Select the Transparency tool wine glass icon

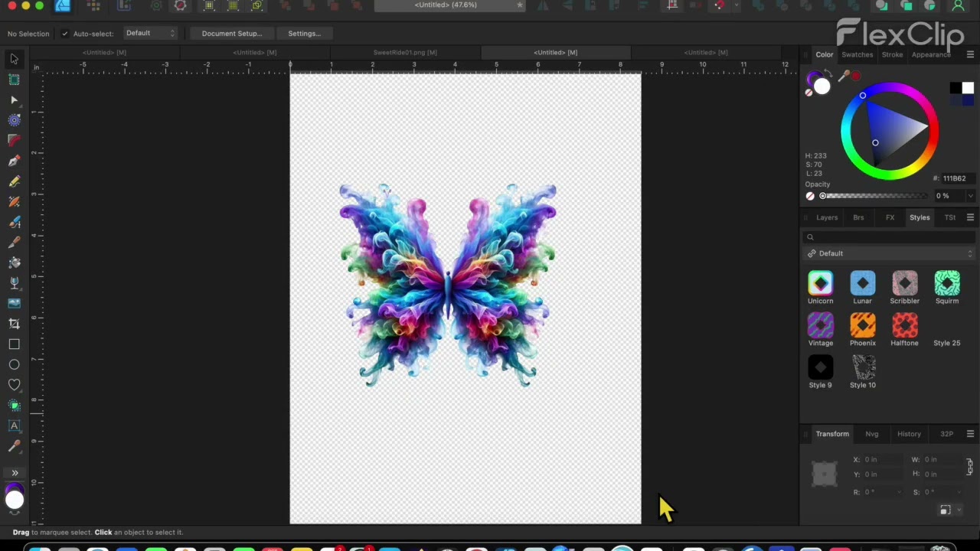tap(14, 283)
